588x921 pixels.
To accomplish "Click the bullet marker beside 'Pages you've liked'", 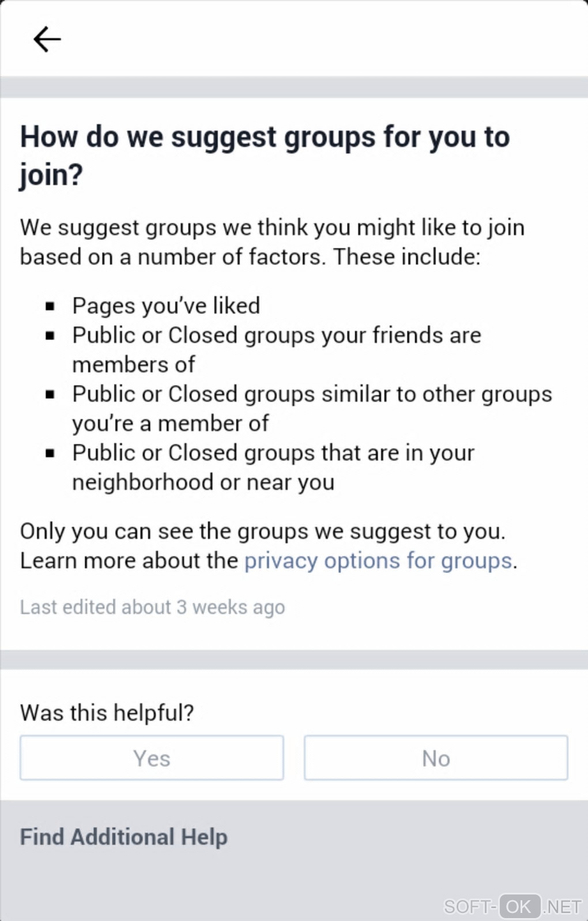I will click(x=50, y=306).
